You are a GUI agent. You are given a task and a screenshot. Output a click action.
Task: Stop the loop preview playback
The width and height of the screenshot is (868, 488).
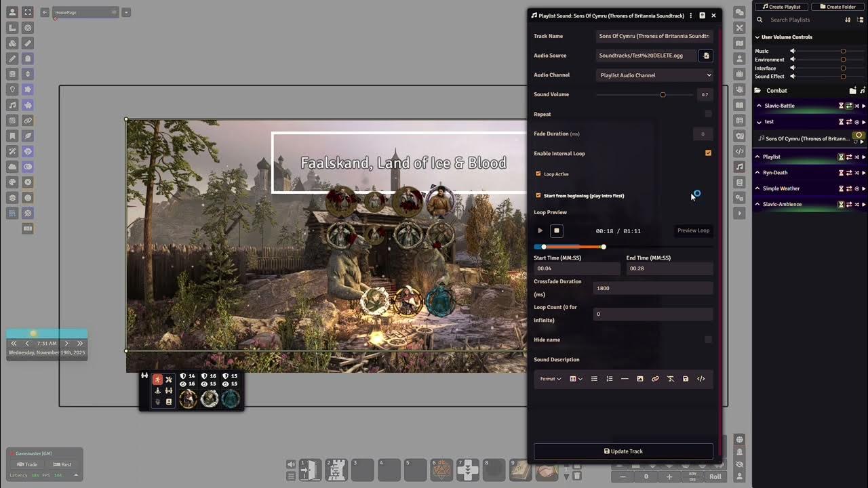pos(556,231)
